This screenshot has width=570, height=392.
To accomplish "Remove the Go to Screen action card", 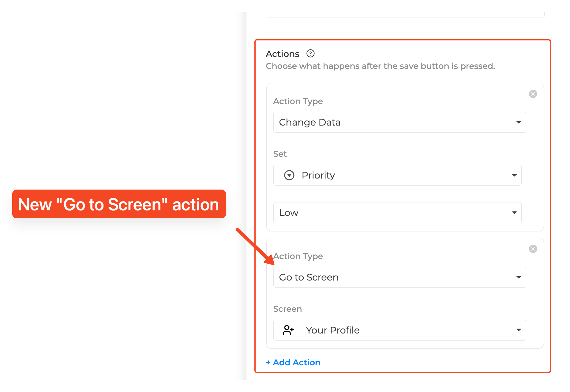I will [x=533, y=249].
